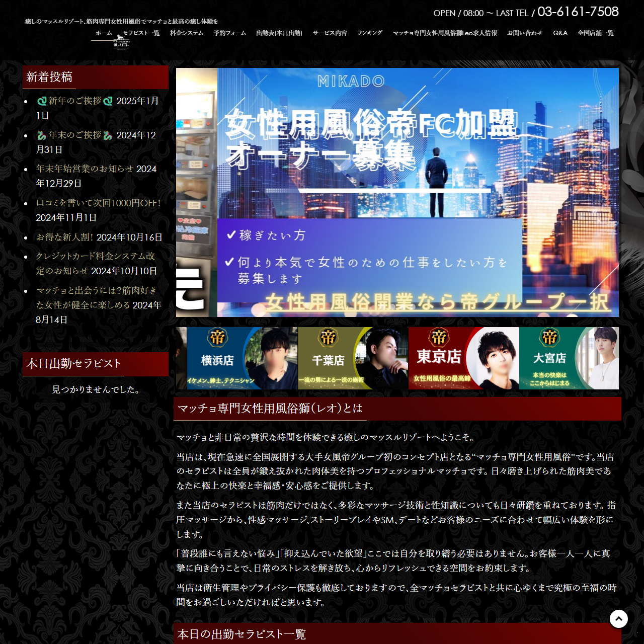Screen dimensions: 644x644
Task: Open the 予約フォーム menu item
Action: pyautogui.click(x=230, y=33)
